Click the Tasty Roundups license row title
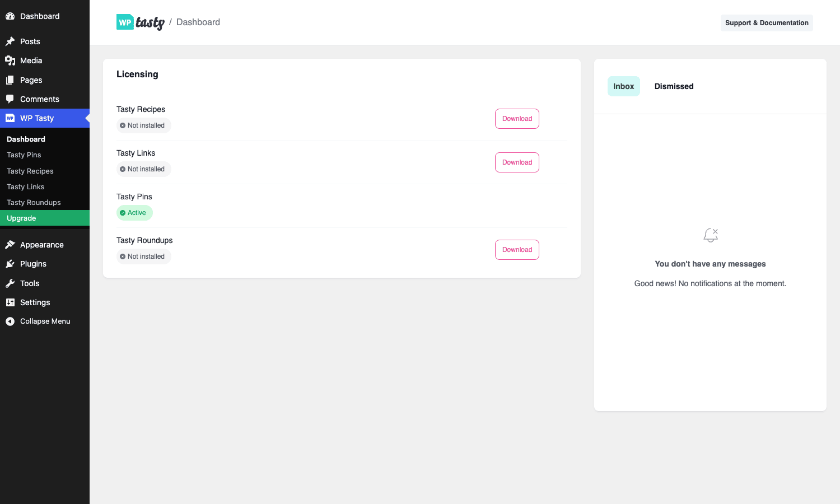The height and width of the screenshot is (504, 840). tap(144, 240)
